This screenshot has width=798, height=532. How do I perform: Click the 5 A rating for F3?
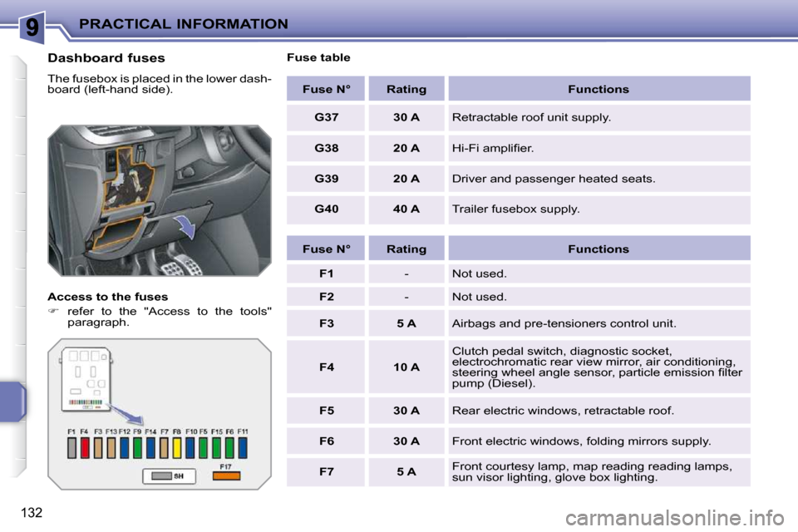coord(406,323)
